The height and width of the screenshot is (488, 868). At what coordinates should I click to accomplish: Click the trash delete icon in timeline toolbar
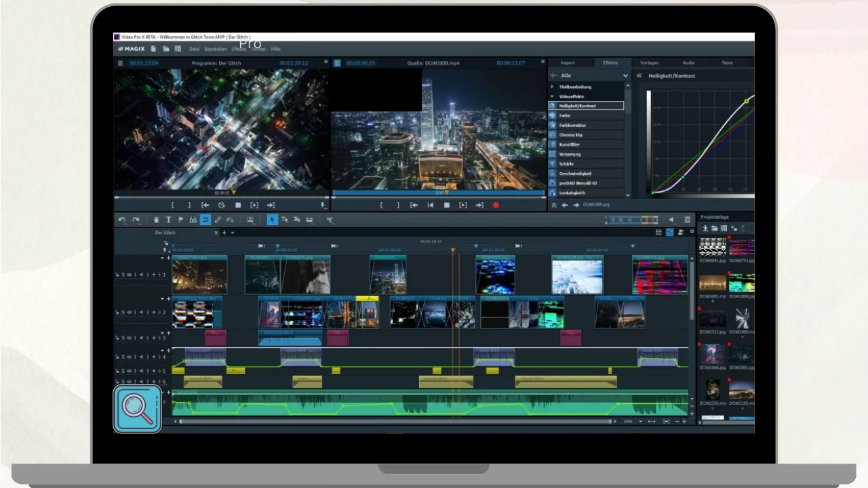(156, 220)
